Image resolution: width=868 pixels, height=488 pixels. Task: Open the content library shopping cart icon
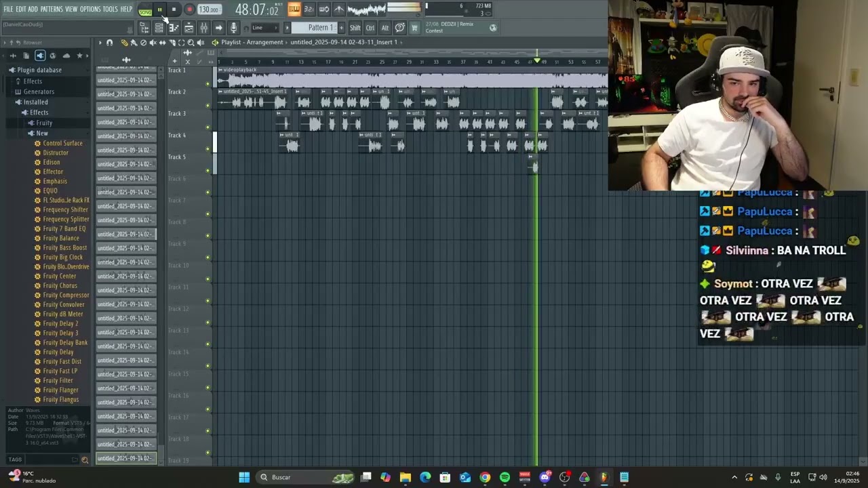pyautogui.click(x=414, y=28)
